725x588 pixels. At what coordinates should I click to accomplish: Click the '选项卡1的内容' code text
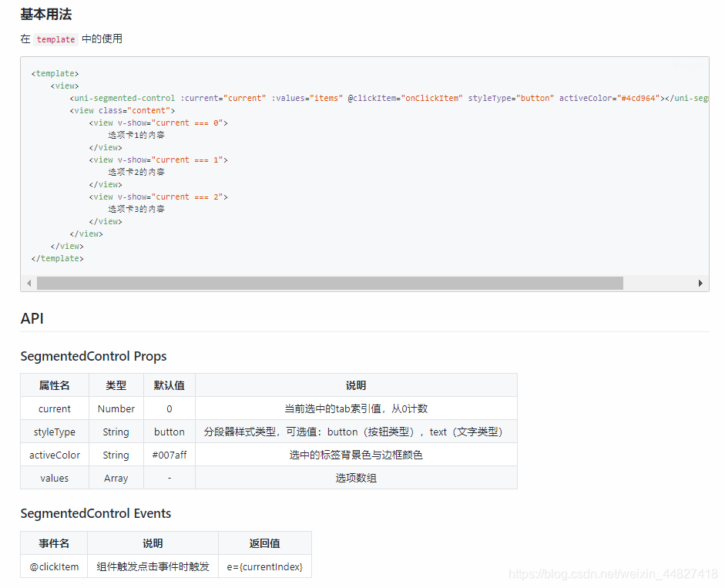point(136,135)
